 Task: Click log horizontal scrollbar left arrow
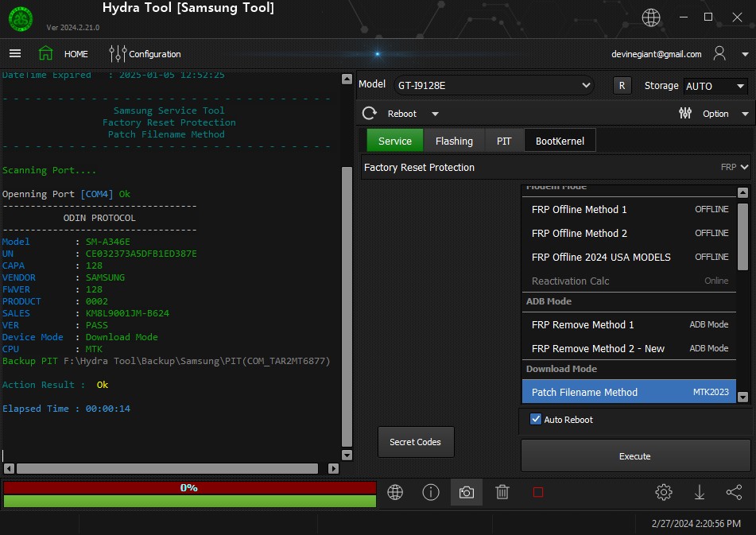[x=9, y=468]
